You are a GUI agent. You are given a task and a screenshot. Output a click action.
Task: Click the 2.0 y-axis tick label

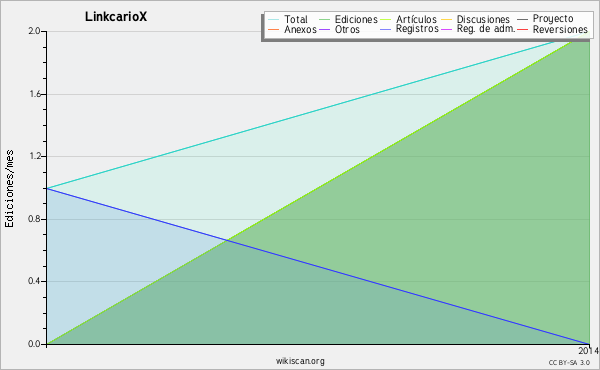point(34,31)
